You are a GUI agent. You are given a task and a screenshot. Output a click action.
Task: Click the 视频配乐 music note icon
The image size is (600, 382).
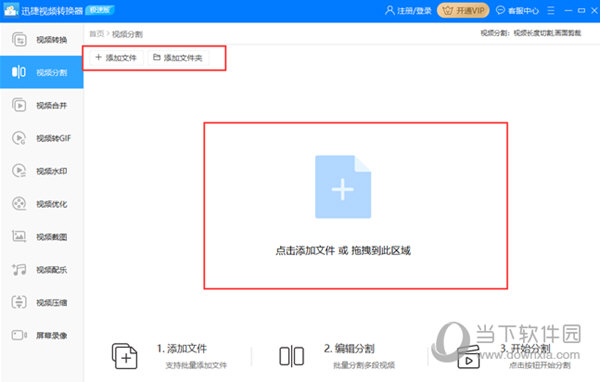[19, 269]
